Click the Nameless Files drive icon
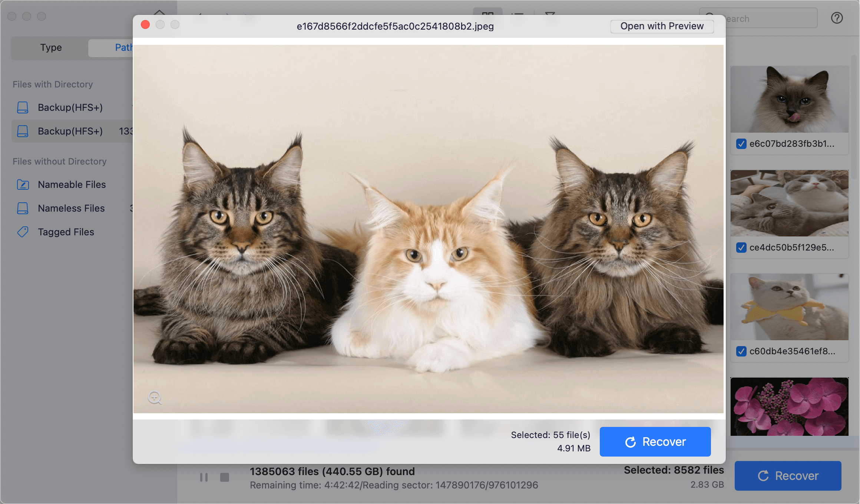 [x=23, y=208]
